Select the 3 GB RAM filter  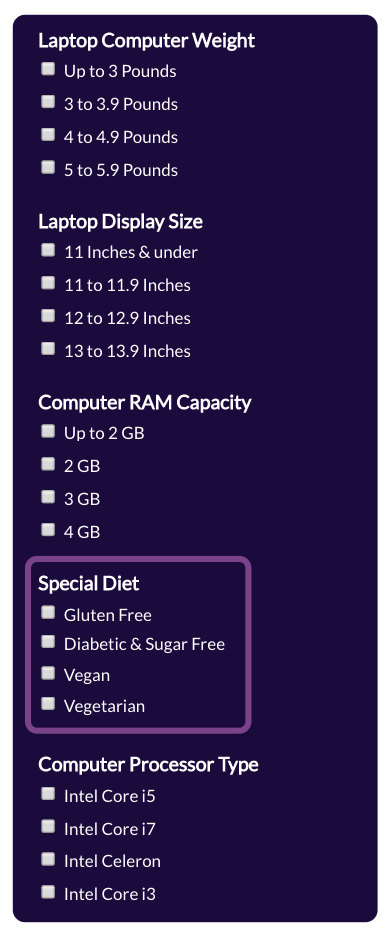[48, 497]
